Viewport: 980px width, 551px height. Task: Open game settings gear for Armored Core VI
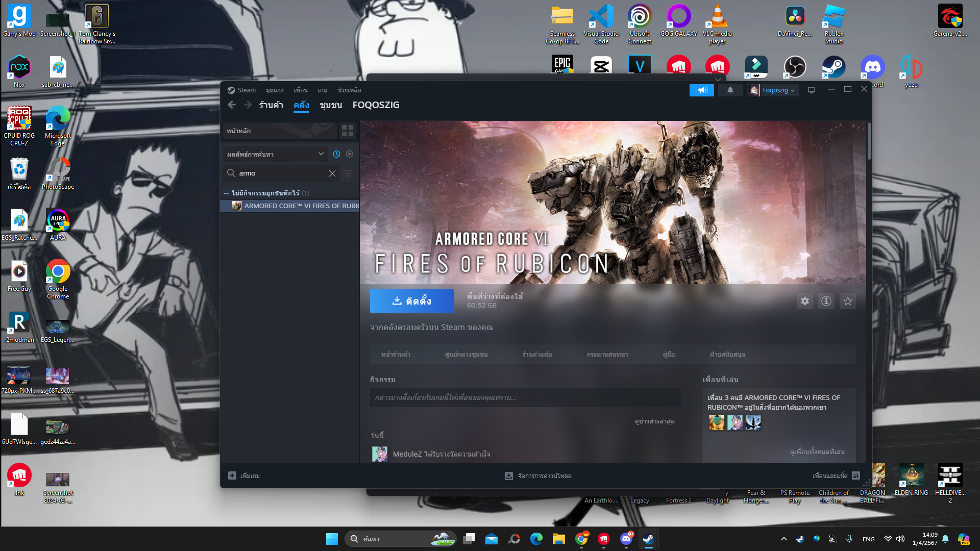pos(805,301)
